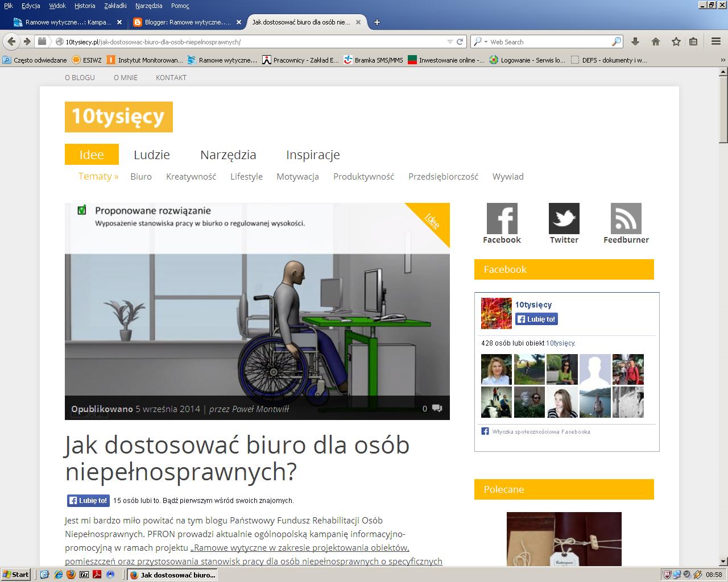Reload the page with the refresh icon

(x=460, y=41)
